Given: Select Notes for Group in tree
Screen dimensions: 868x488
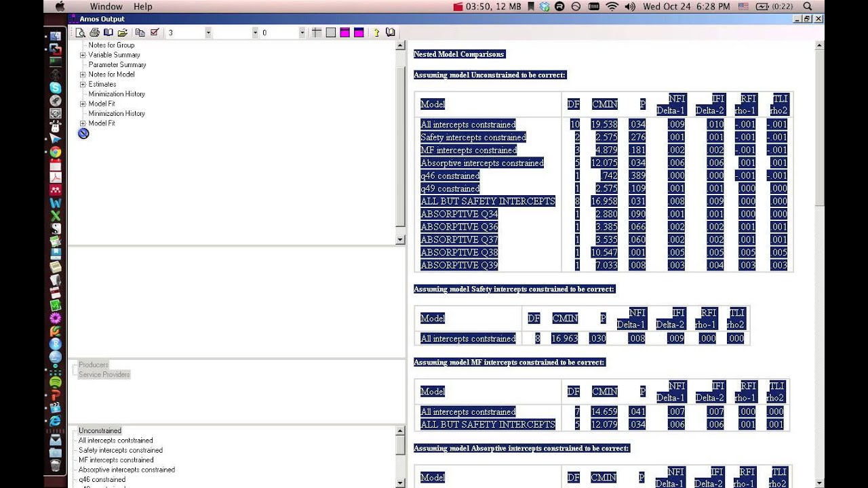Looking at the screenshot, I should [111, 45].
